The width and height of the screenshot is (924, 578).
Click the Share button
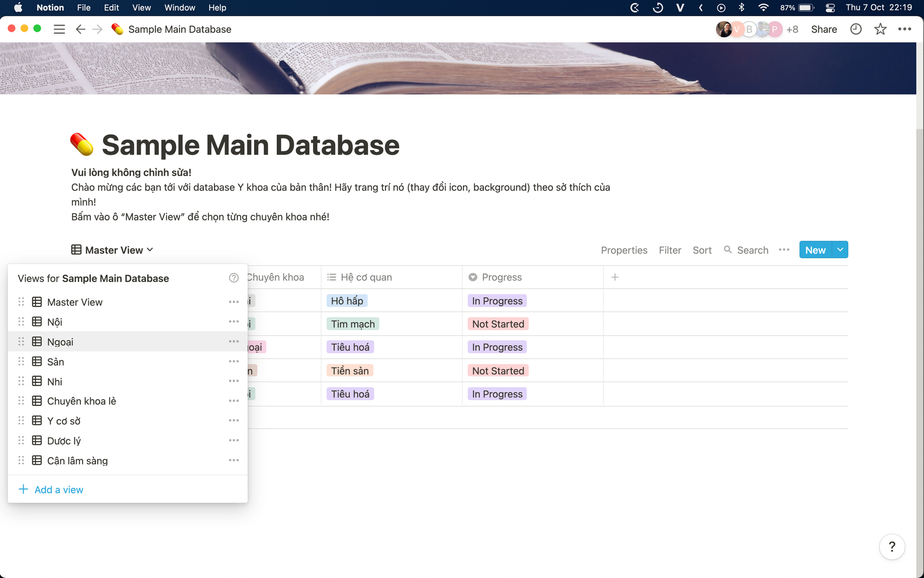[x=824, y=29]
